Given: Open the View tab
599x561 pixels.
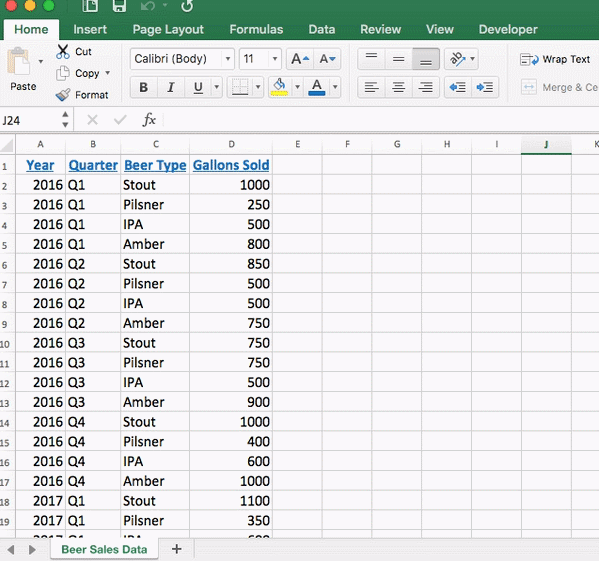Looking at the screenshot, I should click(440, 29).
